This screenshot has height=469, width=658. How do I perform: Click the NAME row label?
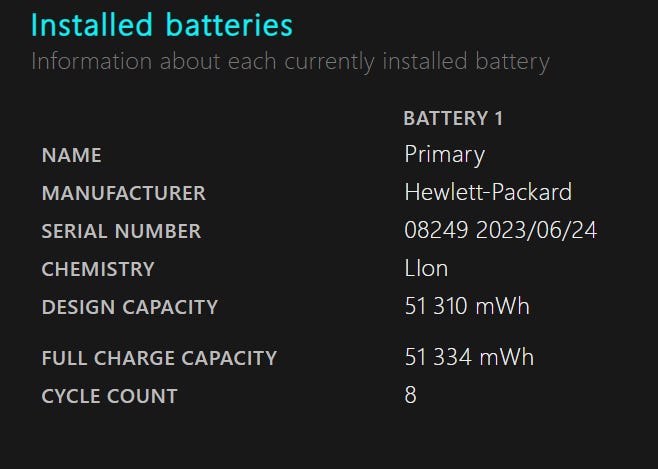tap(71, 156)
